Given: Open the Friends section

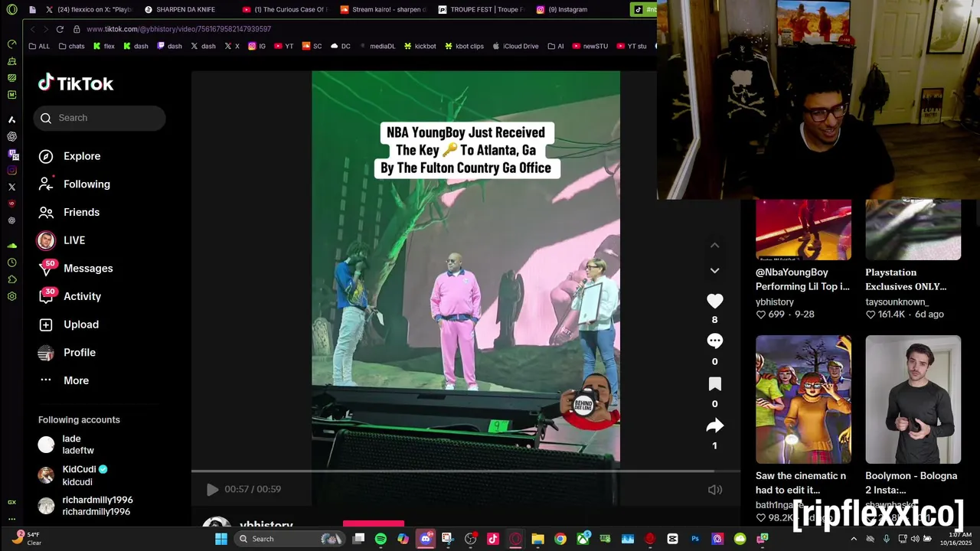Looking at the screenshot, I should 69,212.
